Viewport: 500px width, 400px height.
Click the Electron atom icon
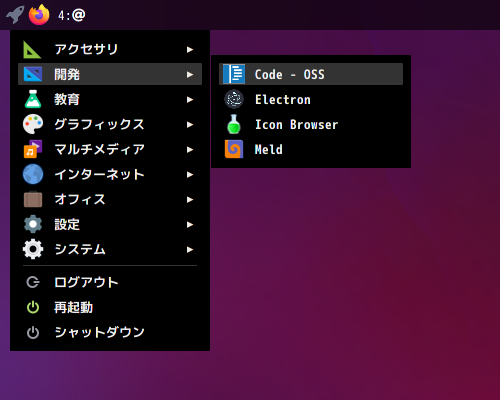[x=234, y=99]
